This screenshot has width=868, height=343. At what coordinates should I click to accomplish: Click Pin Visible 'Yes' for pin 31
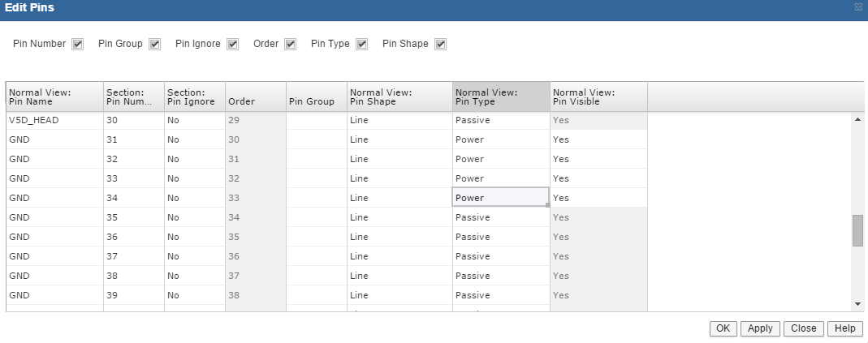(598, 139)
